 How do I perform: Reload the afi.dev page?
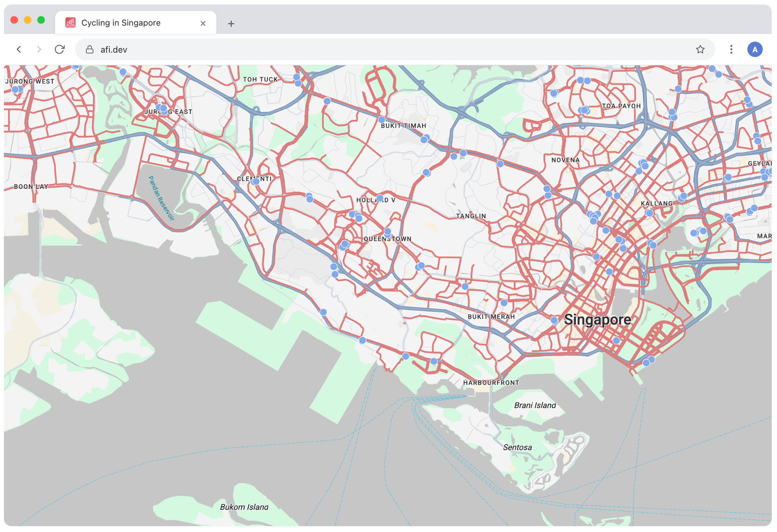tap(59, 49)
